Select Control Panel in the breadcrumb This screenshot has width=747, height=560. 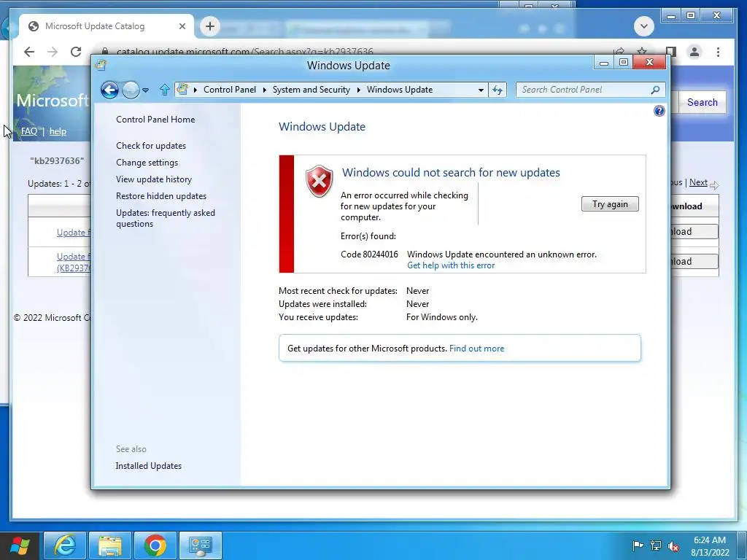coord(230,90)
